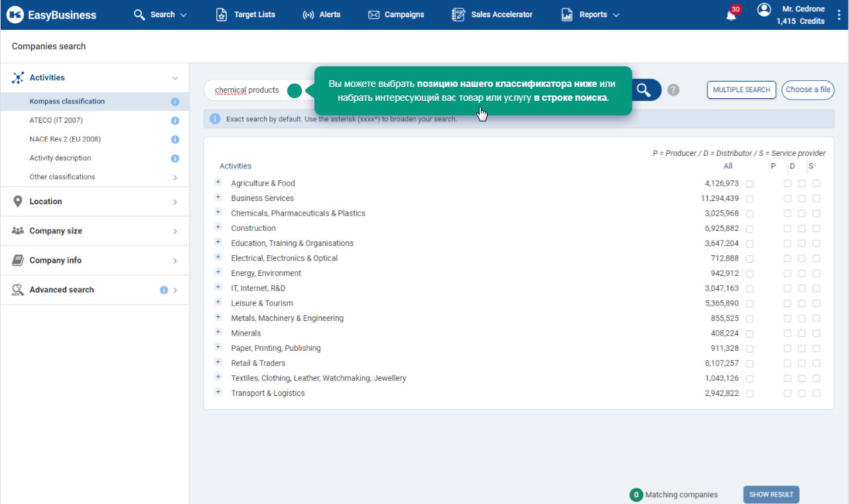Click info icon beside Advanced search

pyautogui.click(x=164, y=290)
